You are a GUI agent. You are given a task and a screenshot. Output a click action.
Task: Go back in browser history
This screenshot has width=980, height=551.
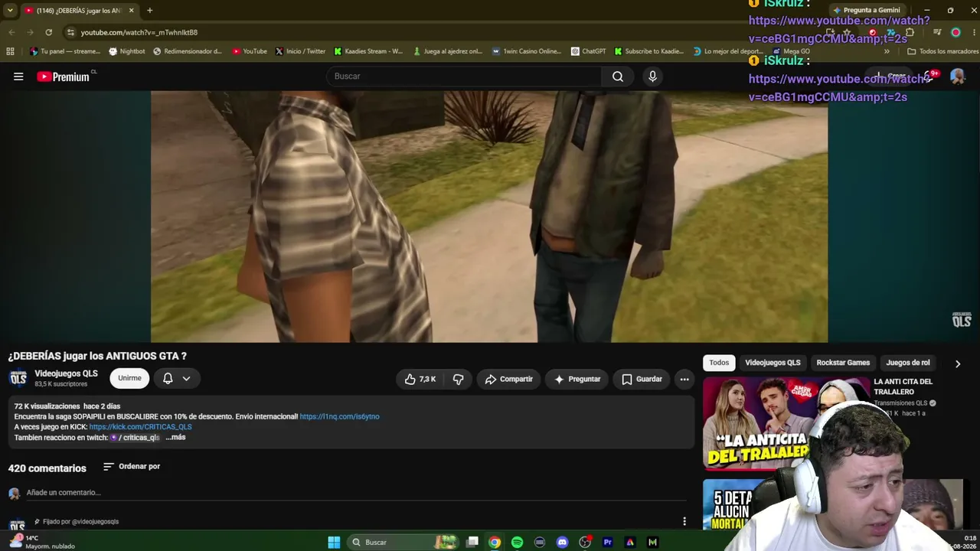pyautogui.click(x=11, y=32)
